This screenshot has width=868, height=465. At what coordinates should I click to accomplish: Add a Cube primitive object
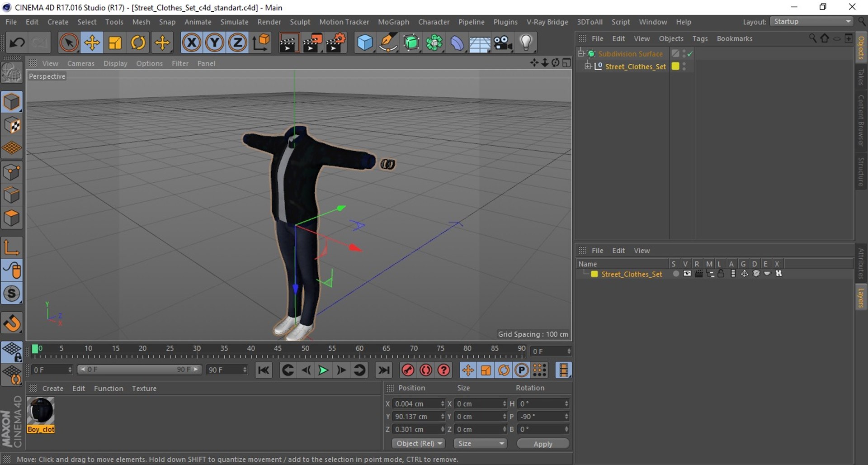365,43
